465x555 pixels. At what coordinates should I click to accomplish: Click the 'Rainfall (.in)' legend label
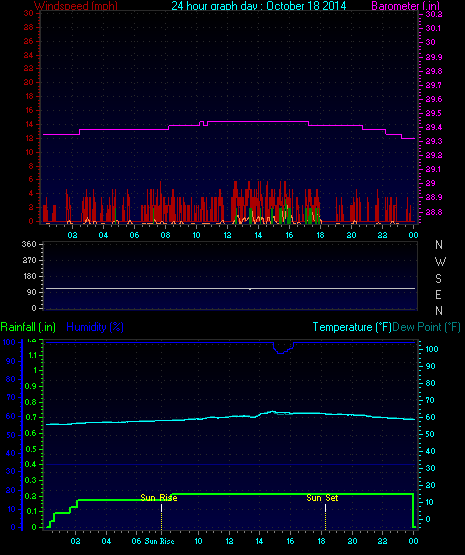(x=28, y=327)
